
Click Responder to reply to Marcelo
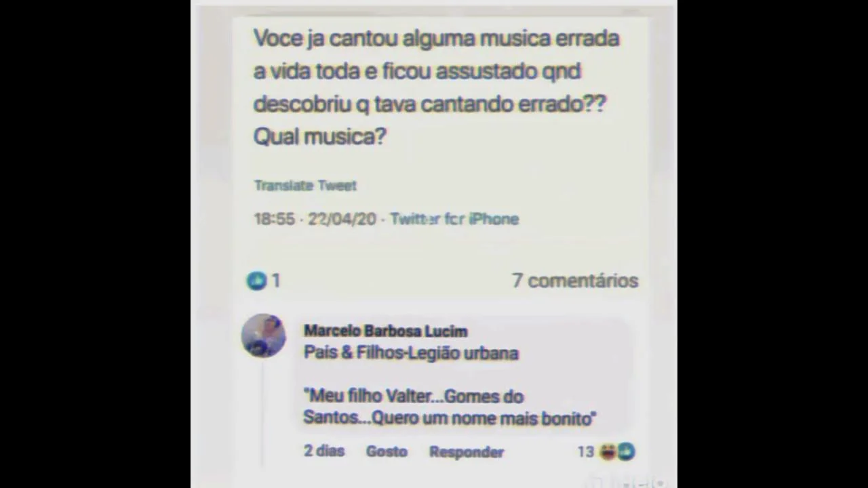(x=467, y=452)
